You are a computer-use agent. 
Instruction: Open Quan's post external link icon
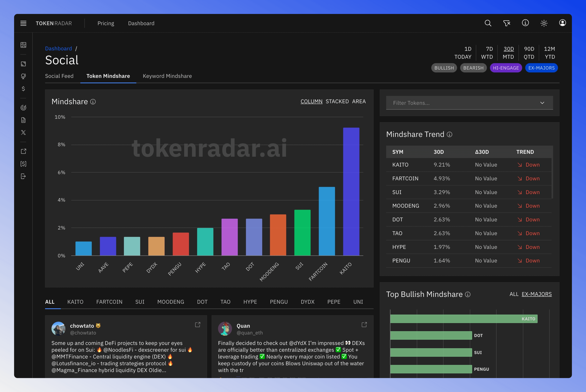pos(364,325)
